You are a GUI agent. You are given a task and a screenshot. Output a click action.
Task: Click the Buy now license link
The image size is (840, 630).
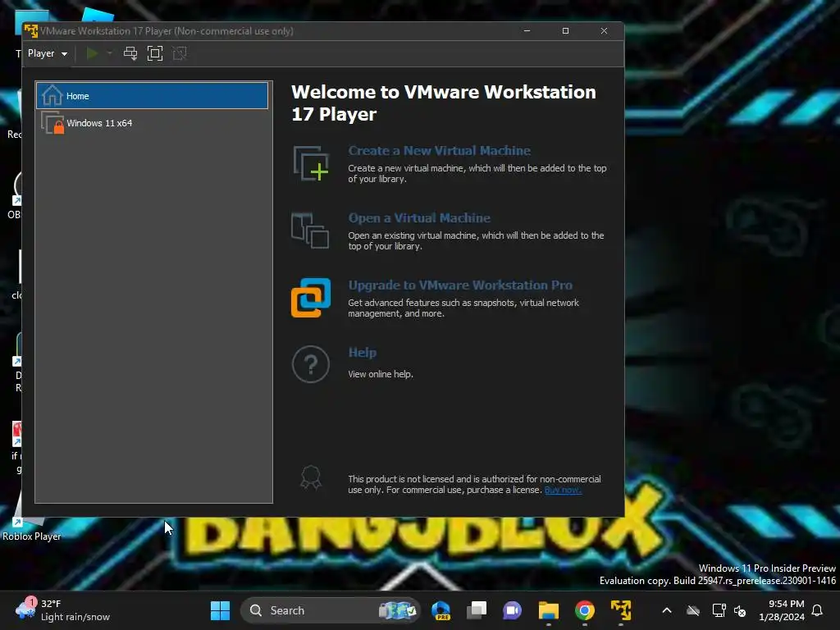point(563,491)
